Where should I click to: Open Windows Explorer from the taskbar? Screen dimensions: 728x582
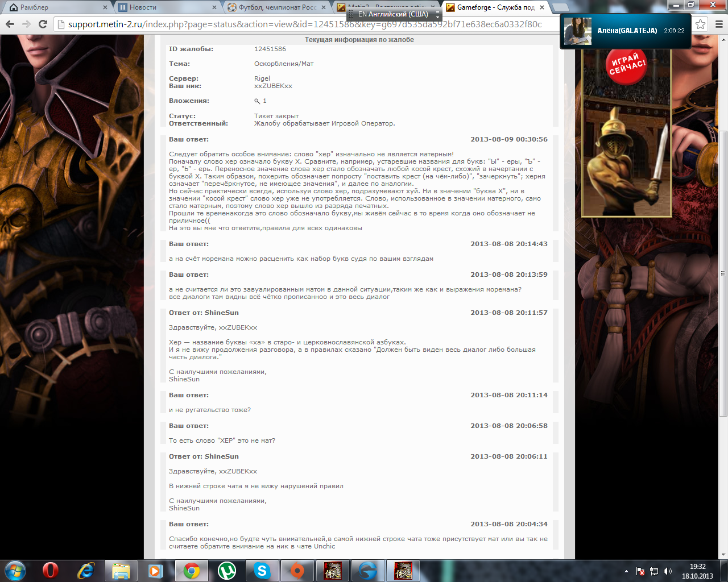coord(121,571)
